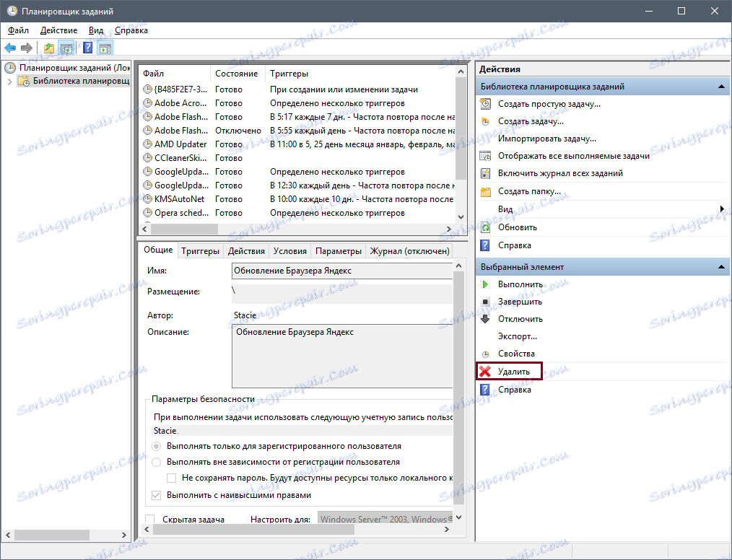The height and width of the screenshot is (560, 732).
Task: Check the 'Не сохранять пароль' checkbox
Action: [x=172, y=478]
